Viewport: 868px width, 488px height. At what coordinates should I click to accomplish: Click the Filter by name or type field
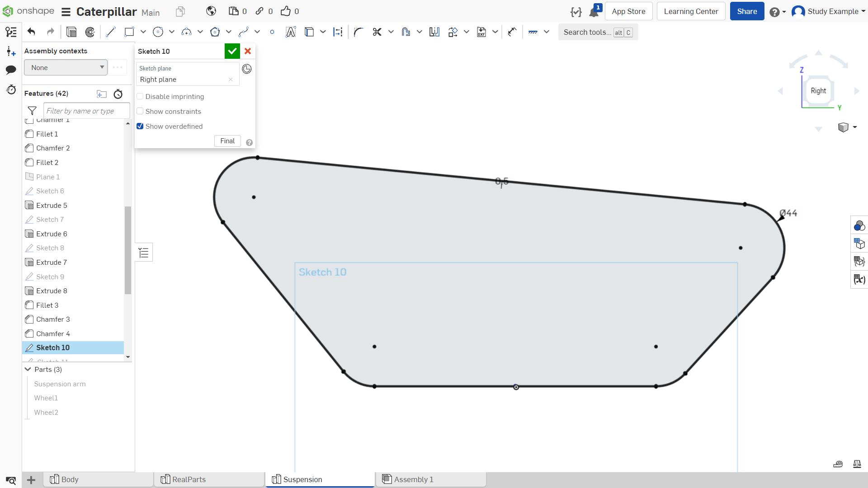(x=86, y=111)
